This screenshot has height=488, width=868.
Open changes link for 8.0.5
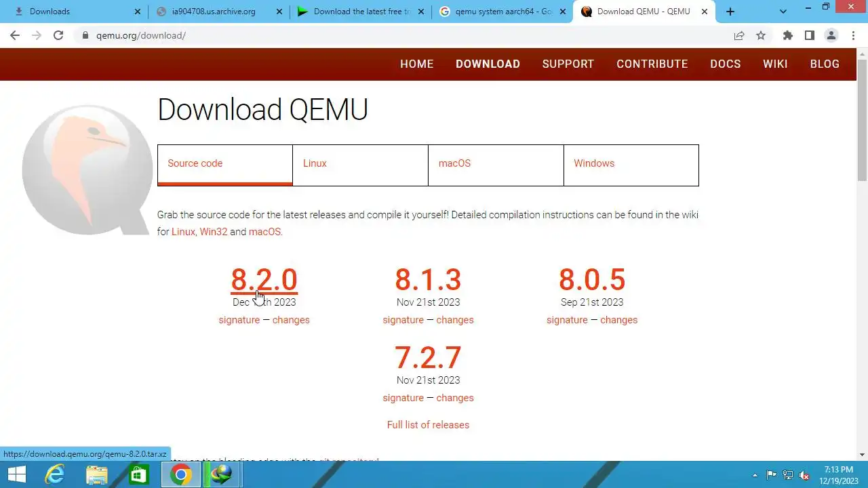[619, 320]
